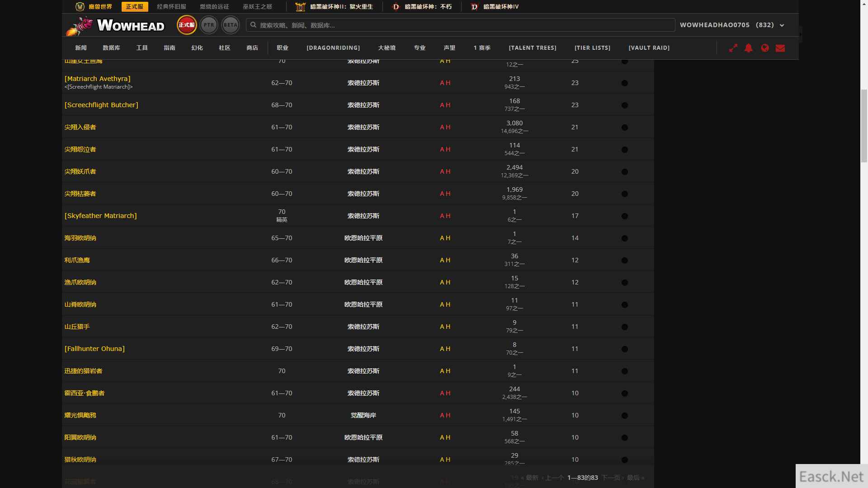Image resolution: width=868 pixels, height=488 pixels.
Task: Click the black dot in 耀光惧胞鸦 row
Action: click(625, 416)
